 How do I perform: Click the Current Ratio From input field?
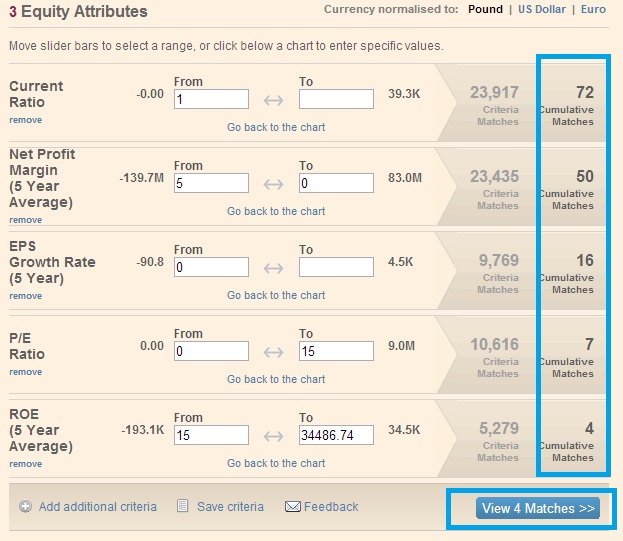[x=211, y=99]
